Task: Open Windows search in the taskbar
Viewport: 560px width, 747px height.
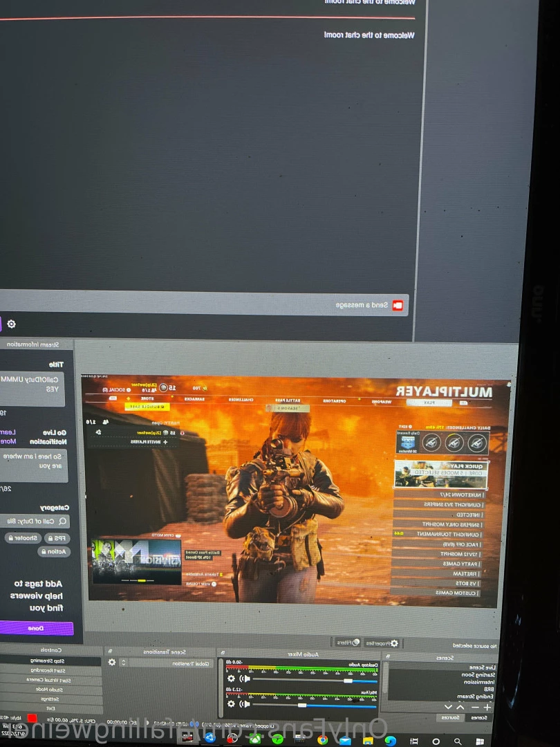Action: coord(458,741)
